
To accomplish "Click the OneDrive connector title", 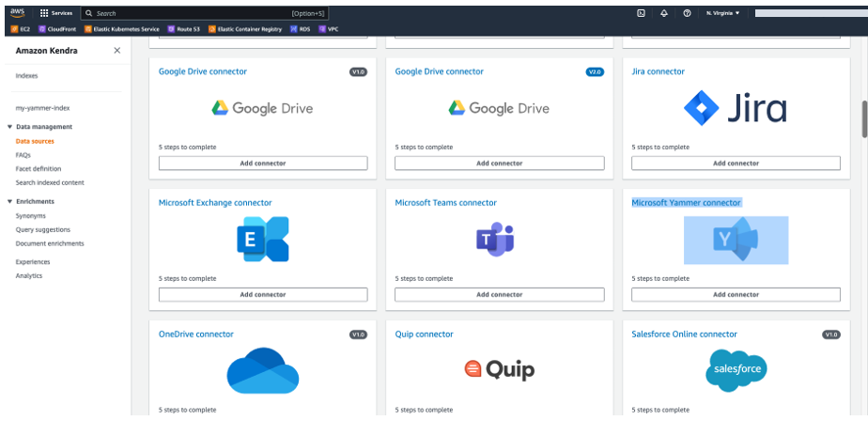I will point(196,335).
